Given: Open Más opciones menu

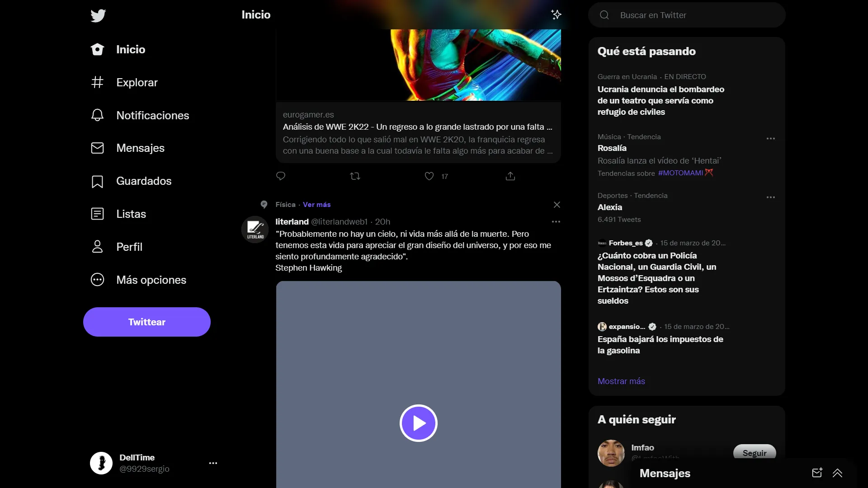Looking at the screenshot, I should (x=151, y=280).
